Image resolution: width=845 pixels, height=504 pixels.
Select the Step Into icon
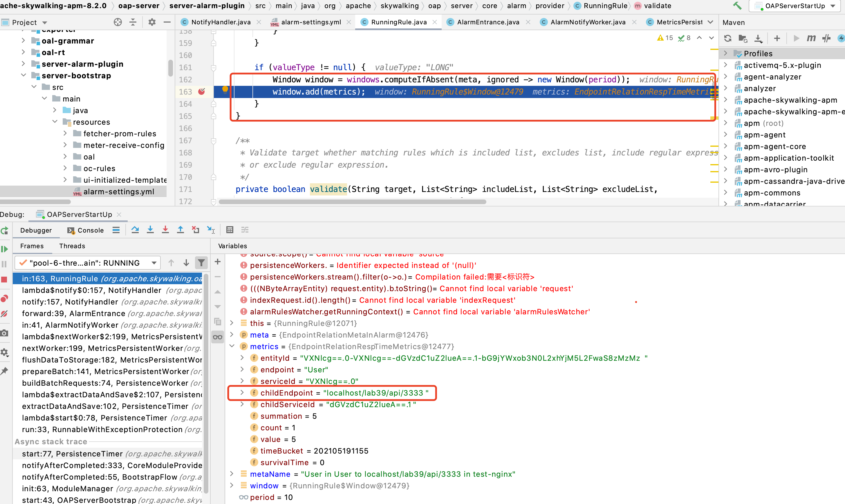[150, 230]
